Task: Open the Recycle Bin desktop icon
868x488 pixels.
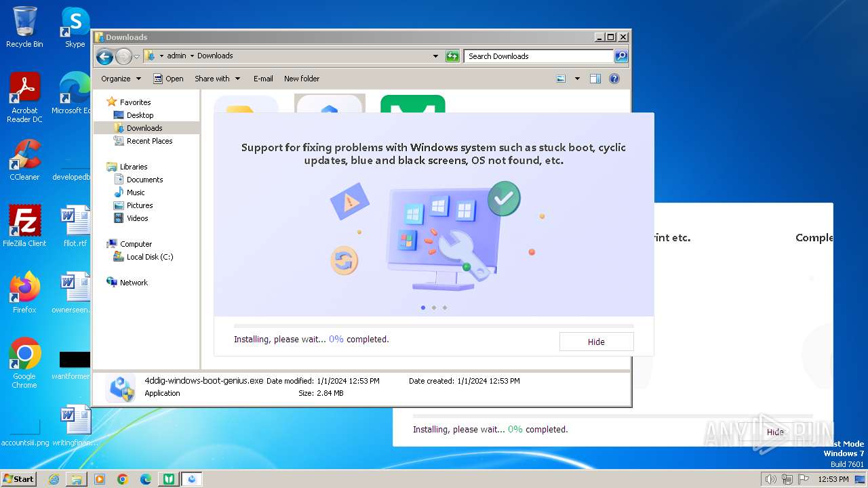Action: point(24,27)
